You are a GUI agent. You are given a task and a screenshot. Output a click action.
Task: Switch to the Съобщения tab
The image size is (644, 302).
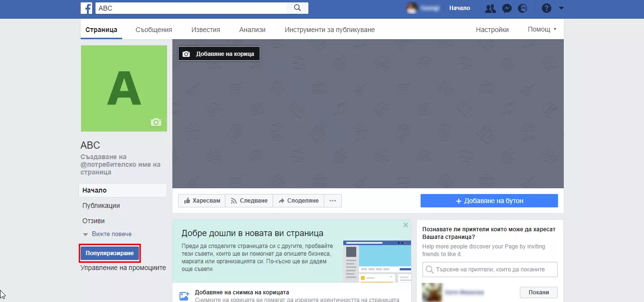coord(154,30)
